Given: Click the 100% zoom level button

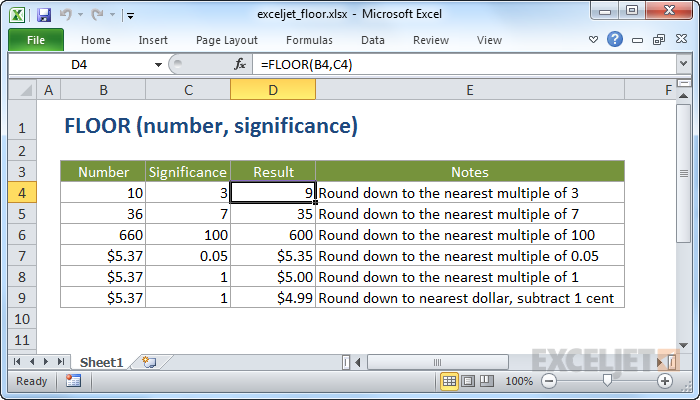Looking at the screenshot, I should pyautogui.click(x=519, y=381).
